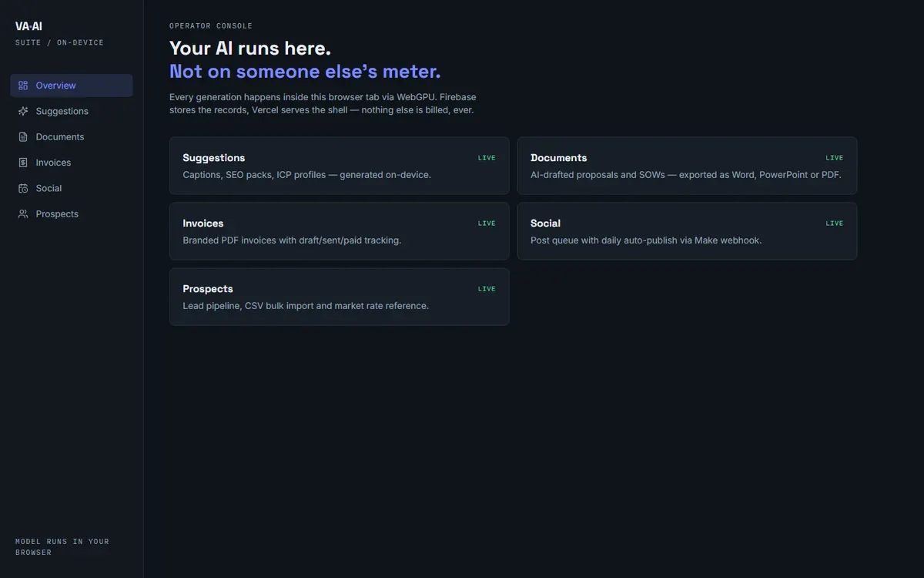Go to Suggestions in the sidebar

click(72, 111)
